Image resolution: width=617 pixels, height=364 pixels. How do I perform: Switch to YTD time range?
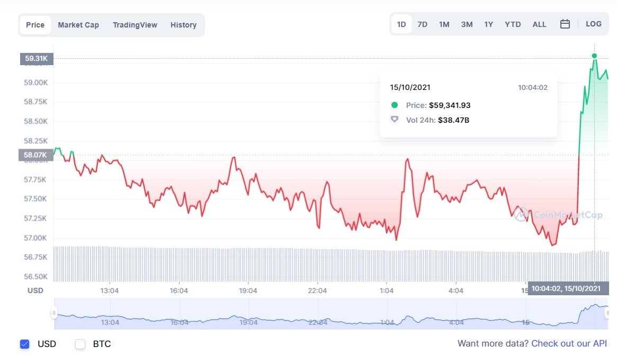point(513,24)
